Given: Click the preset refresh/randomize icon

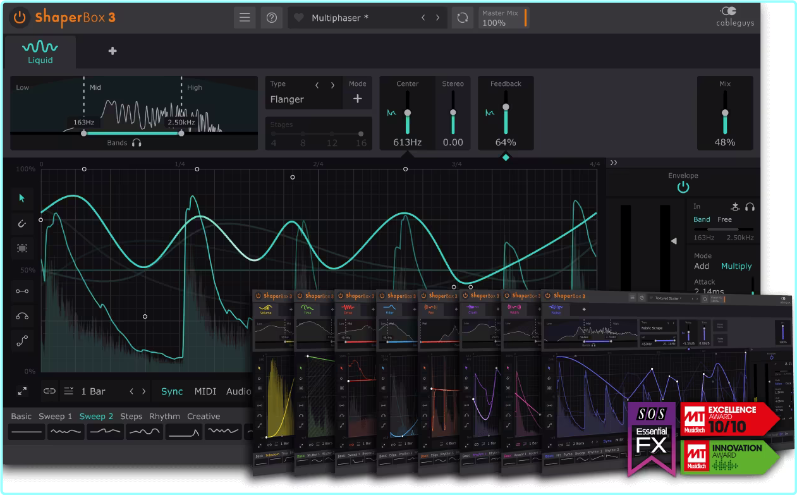Looking at the screenshot, I should point(462,18).
